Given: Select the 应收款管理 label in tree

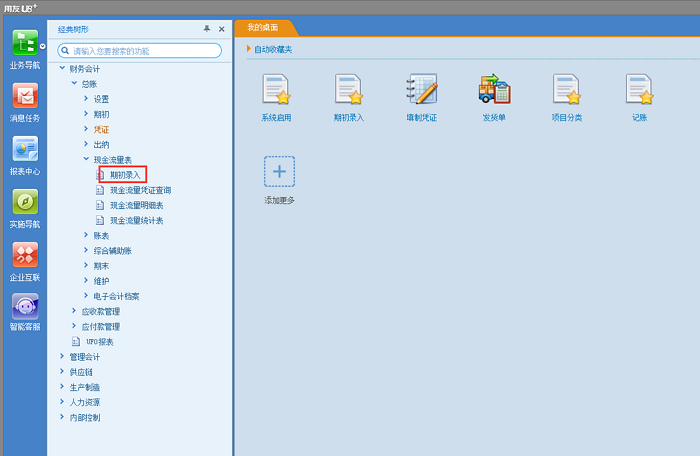Looking at the screenshot, I should [x=101, y=312].
